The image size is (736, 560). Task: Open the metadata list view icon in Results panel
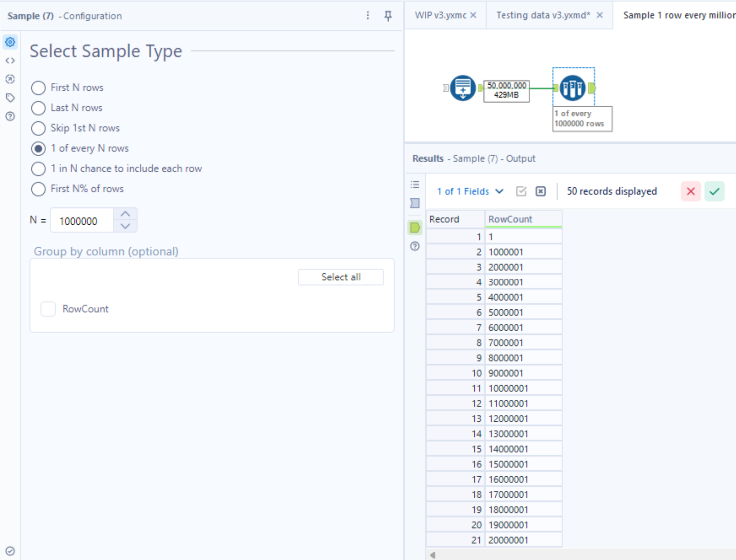coord(415,185)
